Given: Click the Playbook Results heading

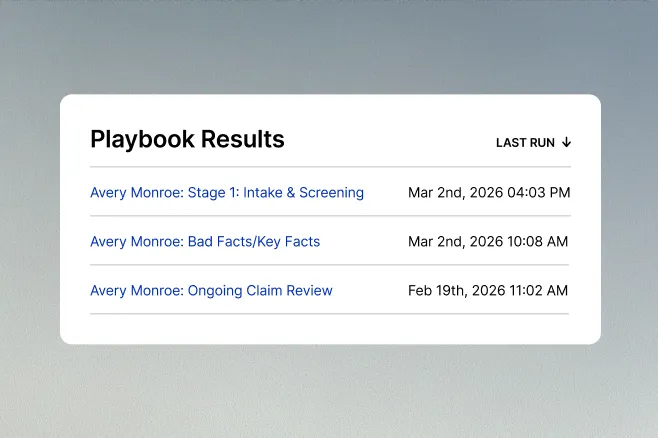Looking at the screenshot, I should 187,140.
